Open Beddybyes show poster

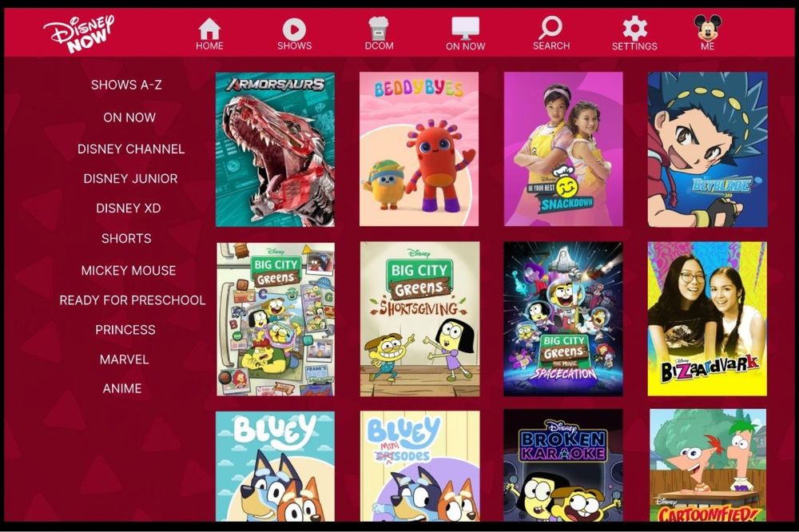pyautogui.click(x=419, y=149)
